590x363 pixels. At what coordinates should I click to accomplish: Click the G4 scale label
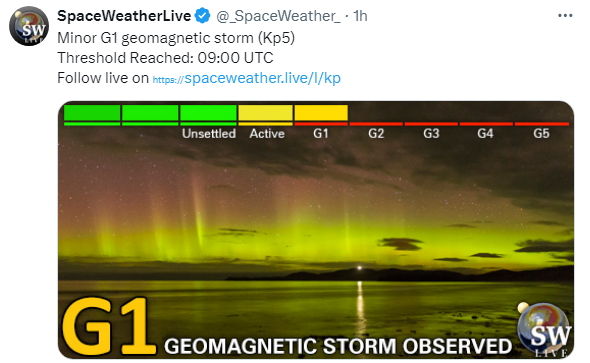tap(485, 134)
